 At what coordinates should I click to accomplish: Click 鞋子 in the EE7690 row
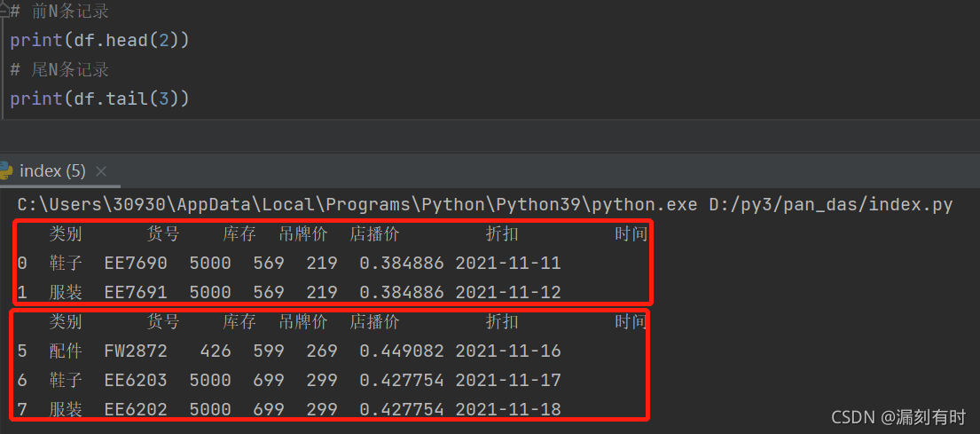[x=66, y=264]
